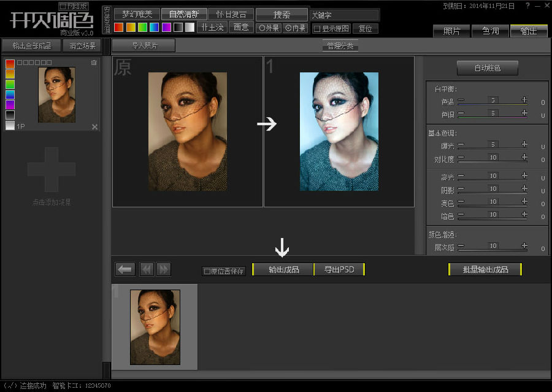
Task: Select the 外景 radio button
Action: (x=262, y=28)
